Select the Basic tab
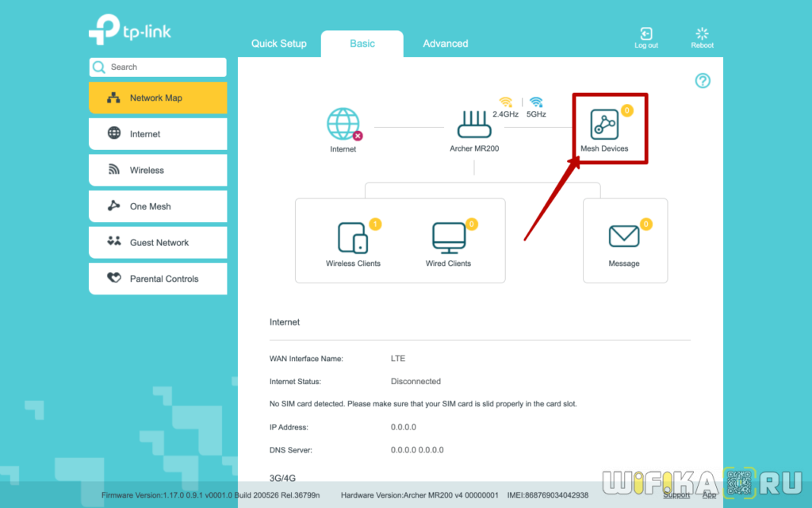The width and height of the screenshot is (812, 508). [x=362, y=44]
